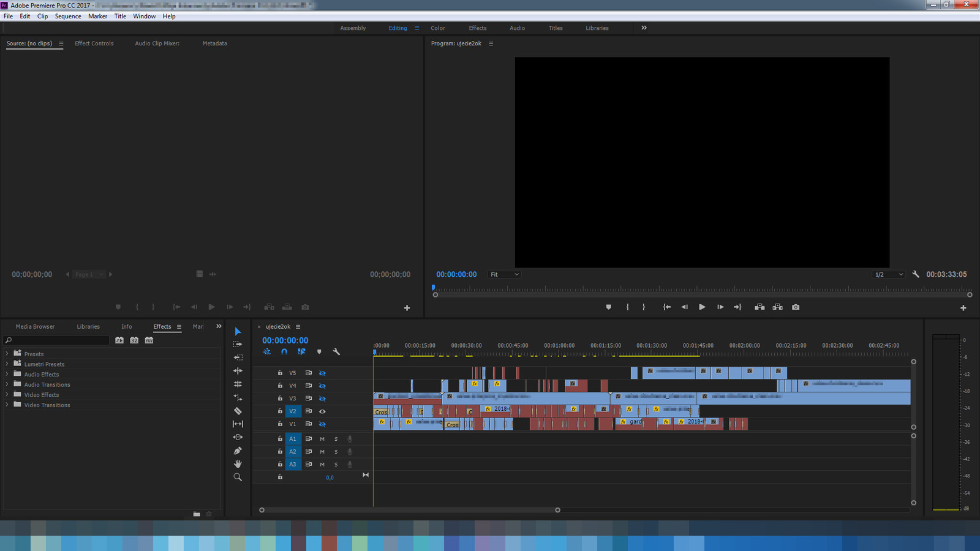Screen dimensions: 980x551
Task: Select the Slip tool
Action: tap(238, 424)
